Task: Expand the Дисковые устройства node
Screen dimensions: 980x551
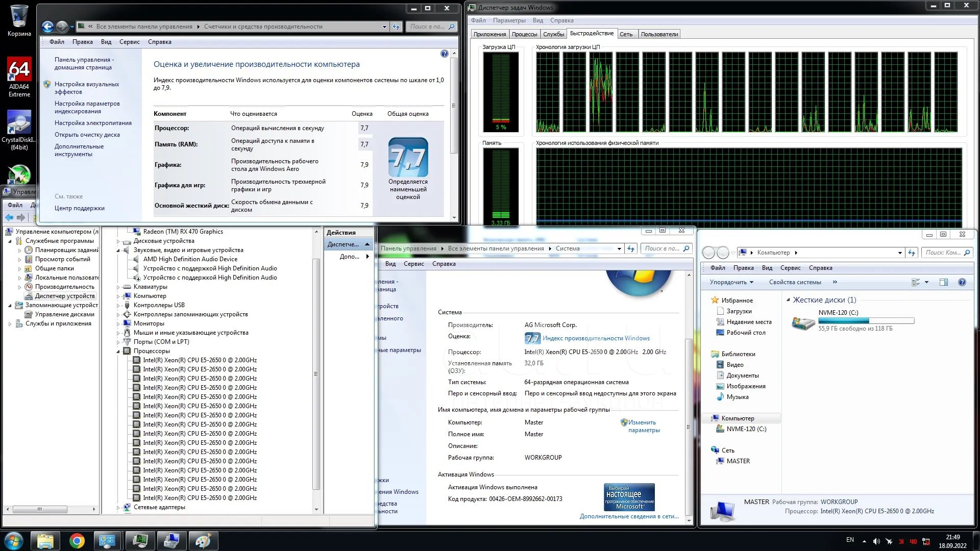Action: tap(118, 241)
